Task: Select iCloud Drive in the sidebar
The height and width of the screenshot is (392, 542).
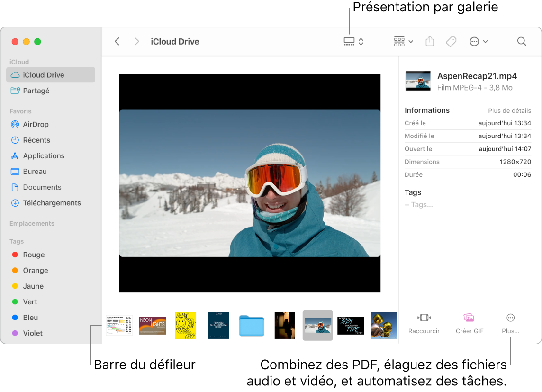Action: click(x=43, y=74)
